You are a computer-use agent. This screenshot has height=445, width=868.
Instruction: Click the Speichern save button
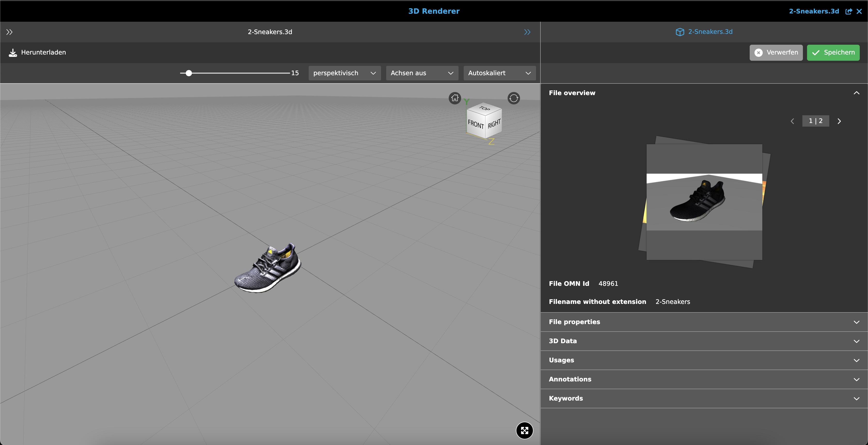[x=833, y=53]
